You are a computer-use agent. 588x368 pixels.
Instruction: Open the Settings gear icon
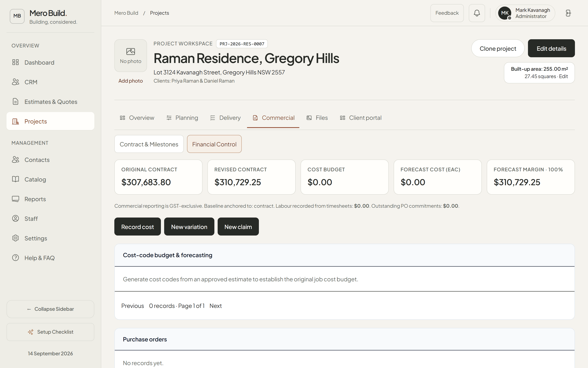[x=16, y=238]
